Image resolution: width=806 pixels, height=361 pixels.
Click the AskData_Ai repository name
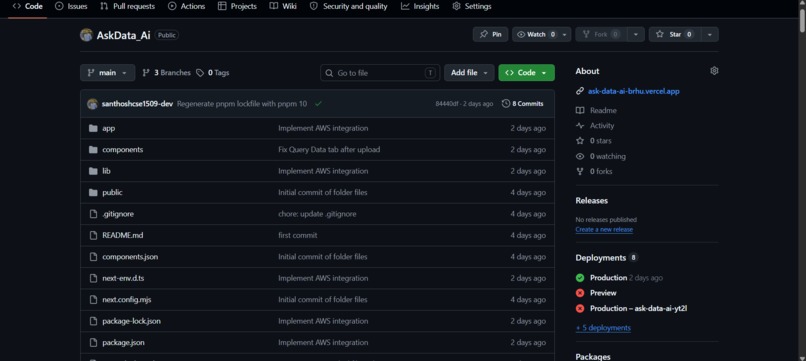(123, 35)
